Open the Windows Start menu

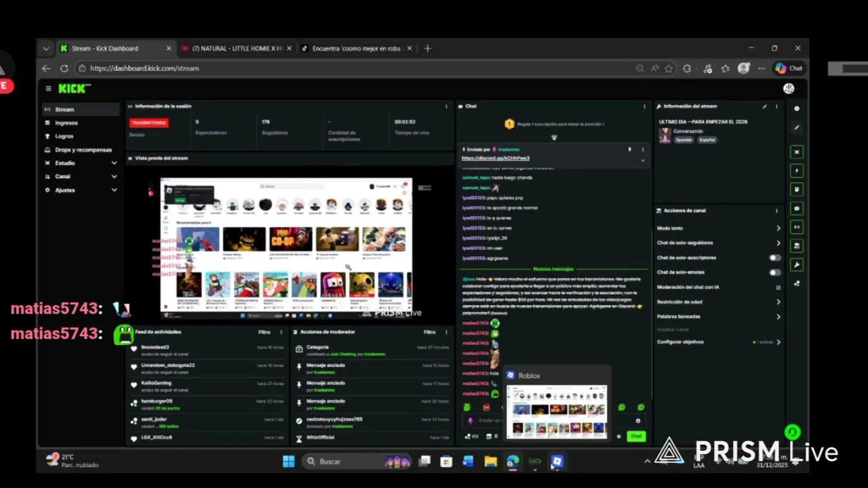[288, 462]
